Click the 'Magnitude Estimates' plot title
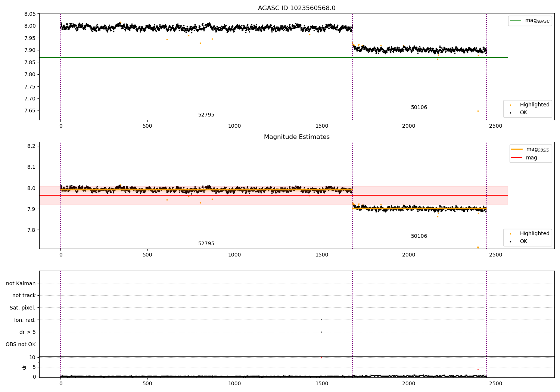The image size is (560, 392). click(x=296, y=137)
